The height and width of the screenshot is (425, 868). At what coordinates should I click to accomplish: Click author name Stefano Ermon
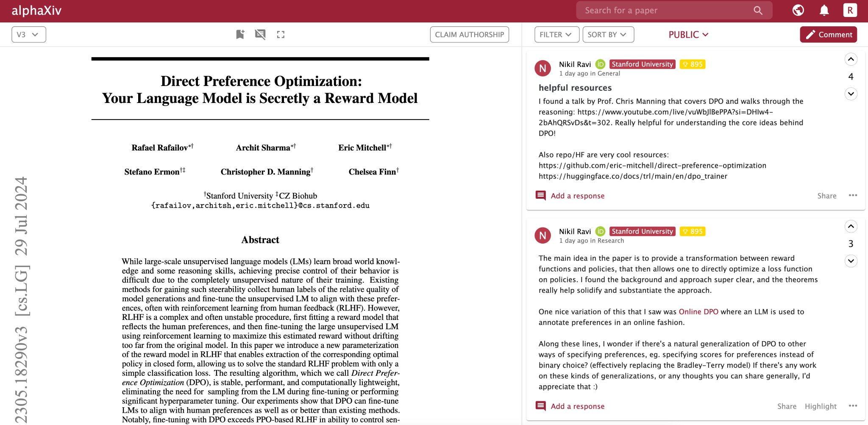pyautogui.click(x=152, y=172)
